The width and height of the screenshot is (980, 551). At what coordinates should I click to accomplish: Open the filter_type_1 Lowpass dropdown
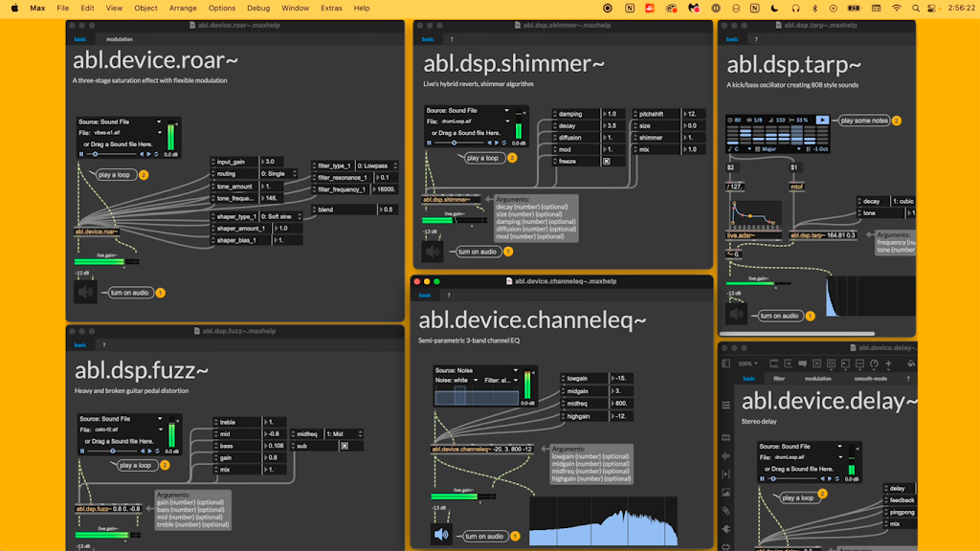(377, 165)
